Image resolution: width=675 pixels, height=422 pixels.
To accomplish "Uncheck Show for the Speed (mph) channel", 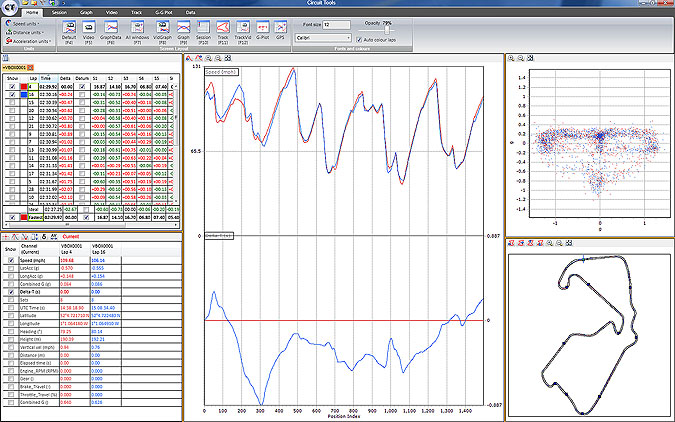I will coord(11,261).
